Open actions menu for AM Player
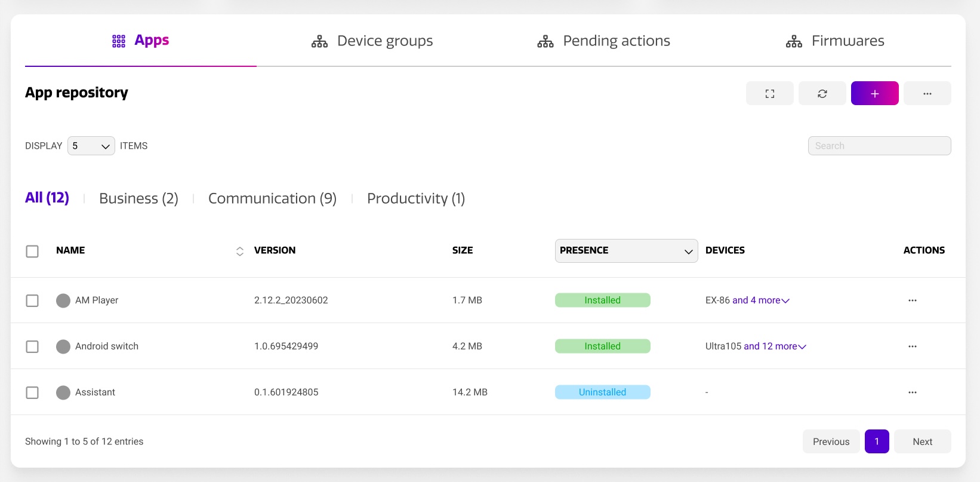The image size is (980, 482). click(912, 300)
